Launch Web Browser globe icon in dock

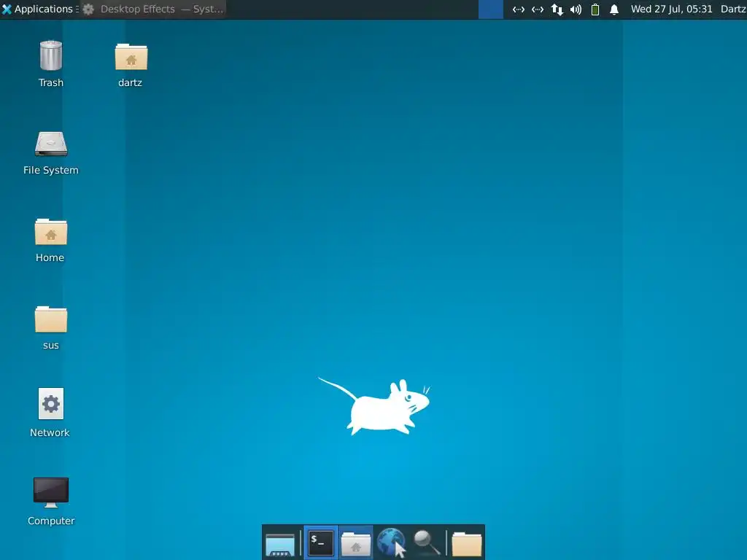click(x=392, y=542)
